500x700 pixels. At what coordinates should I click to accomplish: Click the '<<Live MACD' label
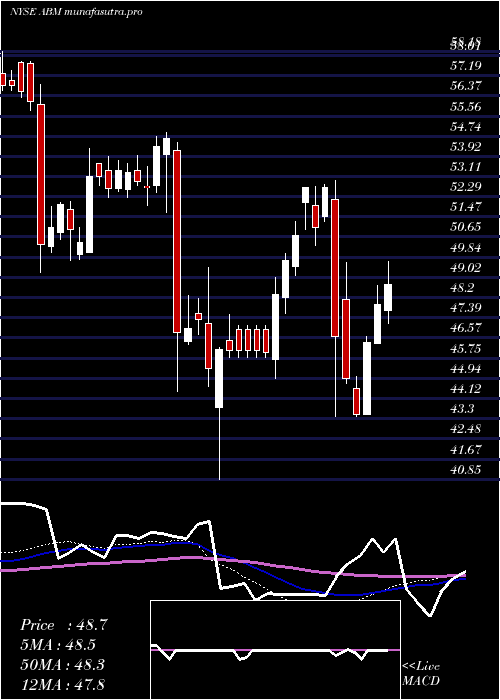421,674
